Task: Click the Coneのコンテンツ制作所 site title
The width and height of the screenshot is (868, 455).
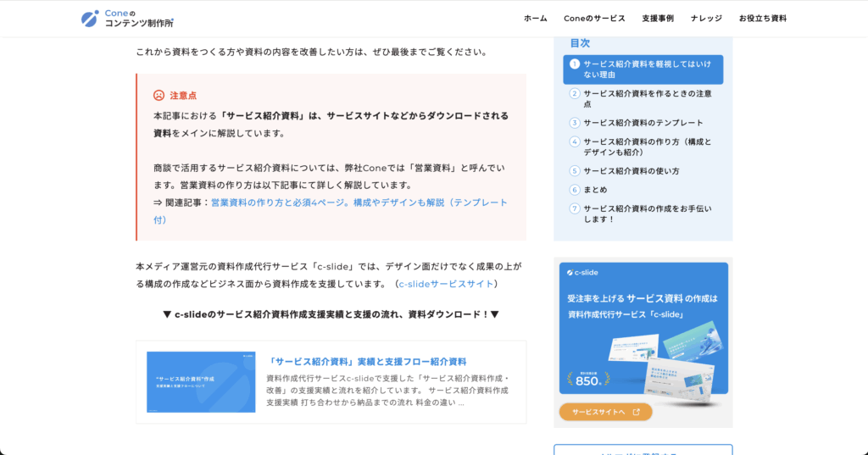Action: 139,19
